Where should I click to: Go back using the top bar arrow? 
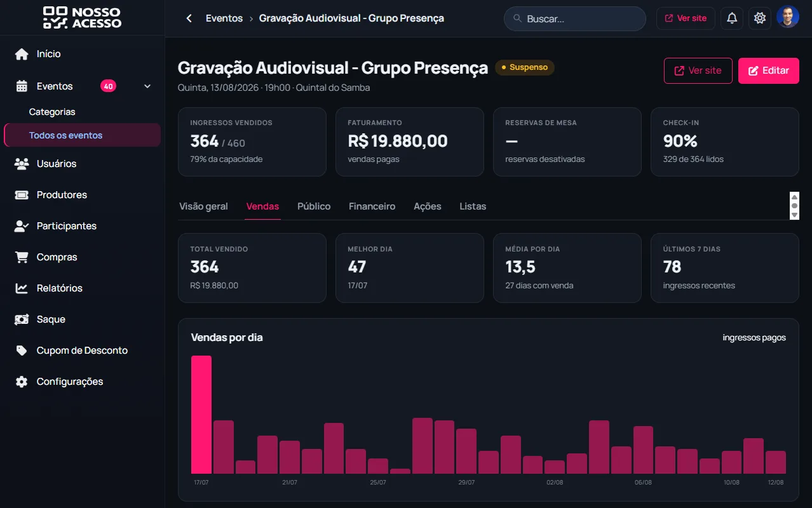pos(189,18)
